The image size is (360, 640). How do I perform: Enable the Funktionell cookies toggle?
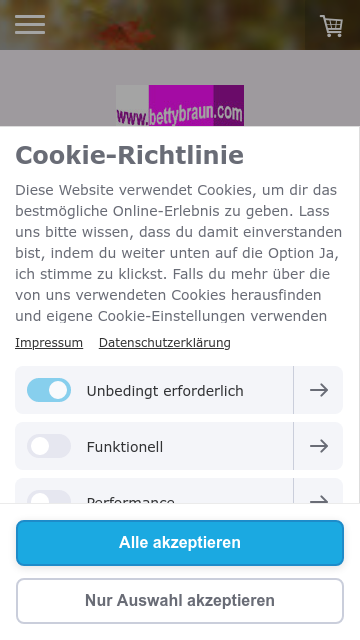(x=49, y=446)
